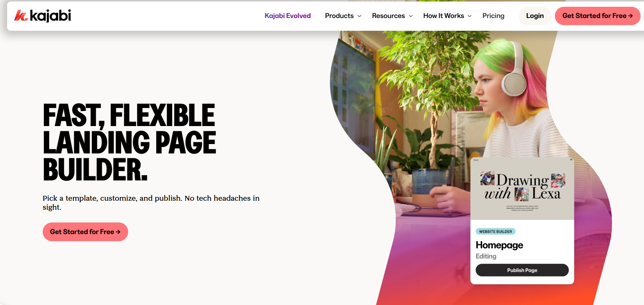Click the kajabi wordmark in the header
This screenshot has height=305, width=644.
coord(50,16)
